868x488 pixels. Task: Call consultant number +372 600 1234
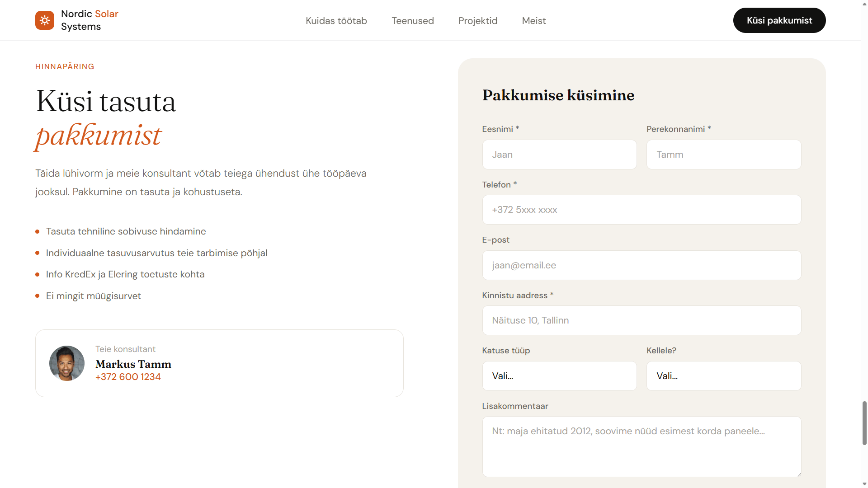click(128, 377)
